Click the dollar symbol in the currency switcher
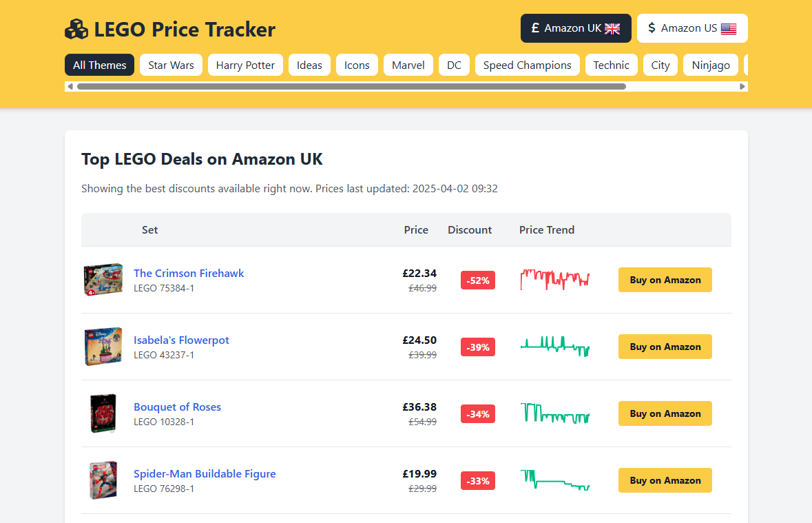 651,28
